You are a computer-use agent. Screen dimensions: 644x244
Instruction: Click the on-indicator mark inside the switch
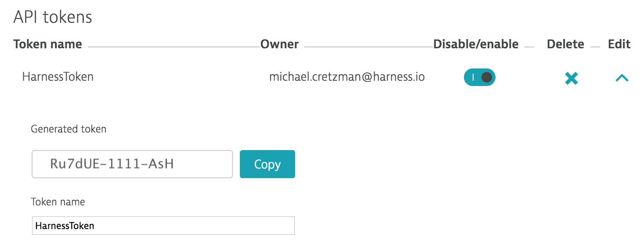click(473, 78)
